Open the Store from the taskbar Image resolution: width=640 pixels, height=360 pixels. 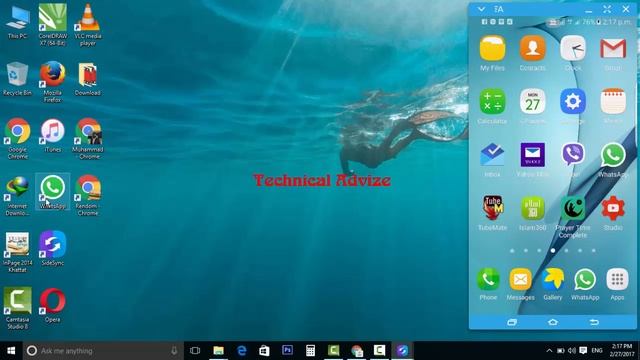pos(264,351)
